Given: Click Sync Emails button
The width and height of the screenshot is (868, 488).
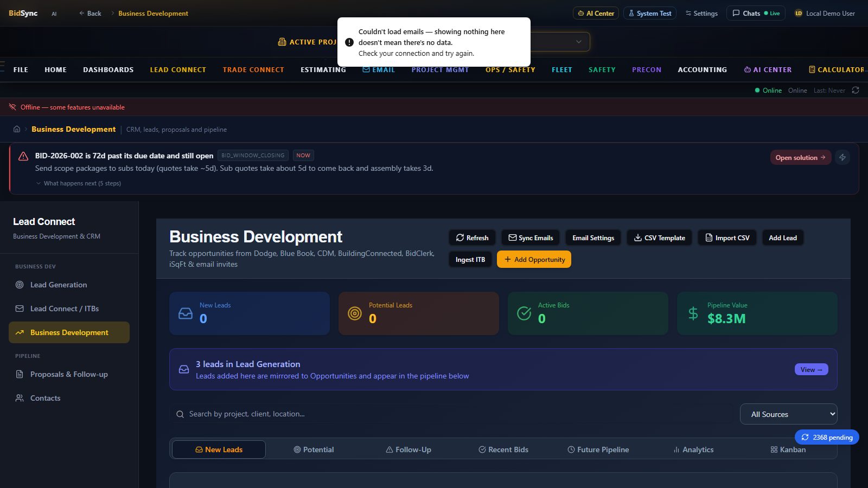Looking at the screenshot, I should click(531, 237).
